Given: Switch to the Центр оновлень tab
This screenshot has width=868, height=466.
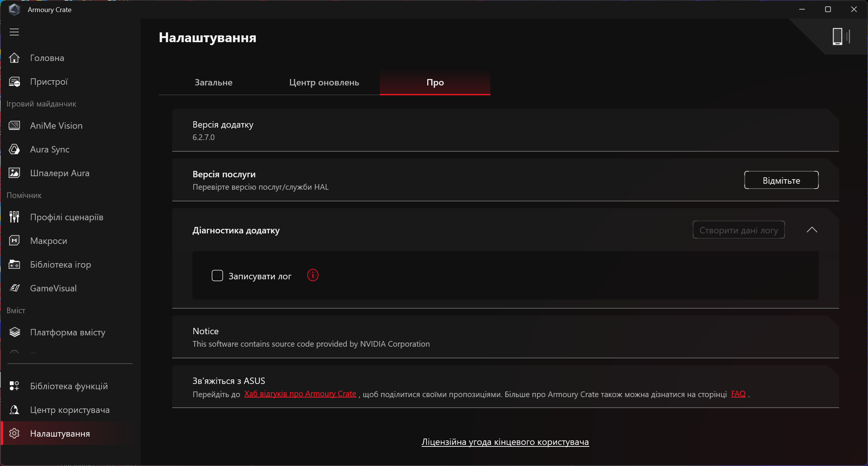Looking at the screenshot, I should pyautogui.click(x=324, y=82).
